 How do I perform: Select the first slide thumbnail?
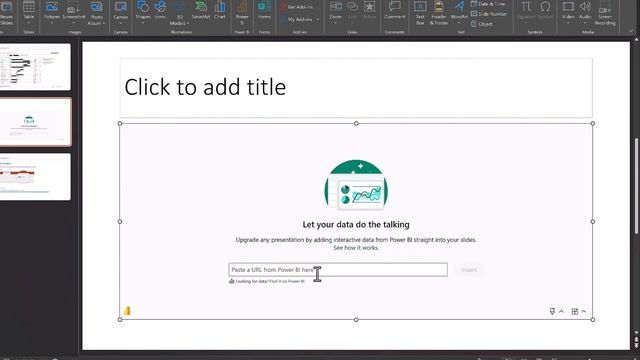pos(35,67)
